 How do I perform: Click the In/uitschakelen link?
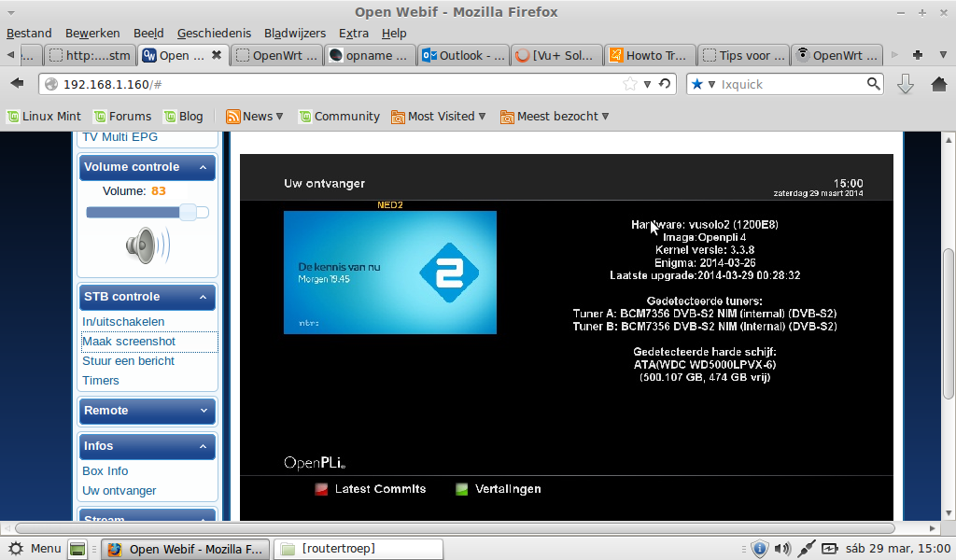(x=123, y=322)
